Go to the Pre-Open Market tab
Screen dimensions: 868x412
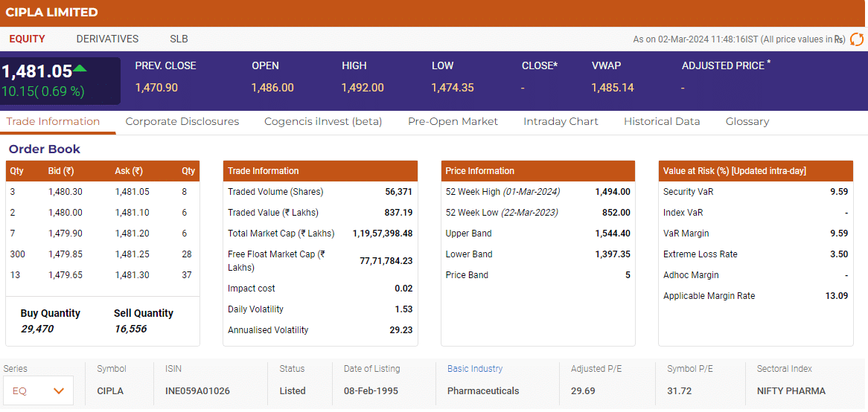pyautogui.click(x=453, y=121)
